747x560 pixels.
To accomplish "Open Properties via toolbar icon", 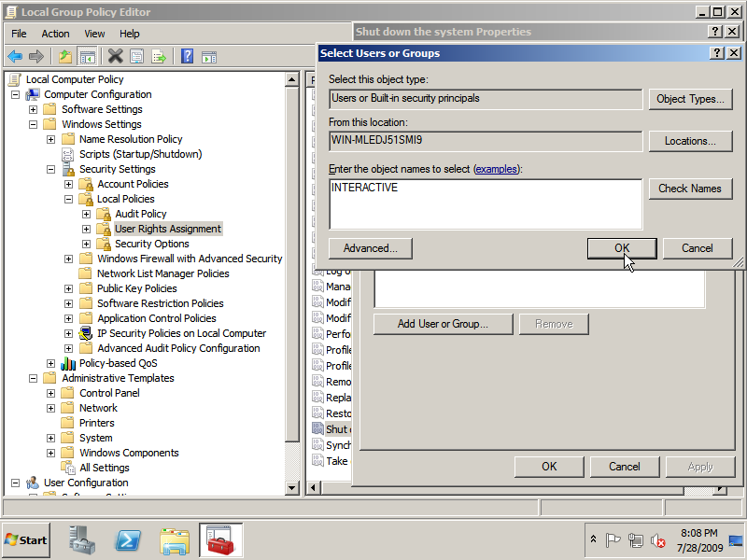I will [x=136, y=57].
